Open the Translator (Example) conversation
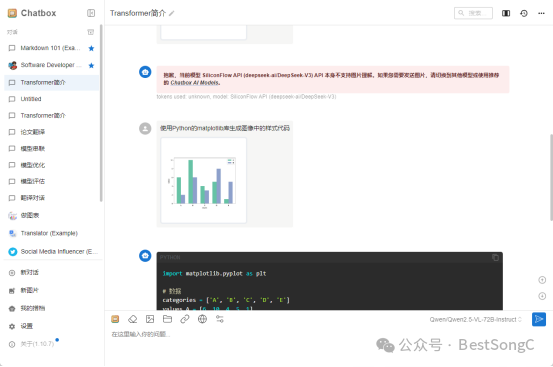The width and height of the screenshot is (553, 367). (x=51, y=233)
